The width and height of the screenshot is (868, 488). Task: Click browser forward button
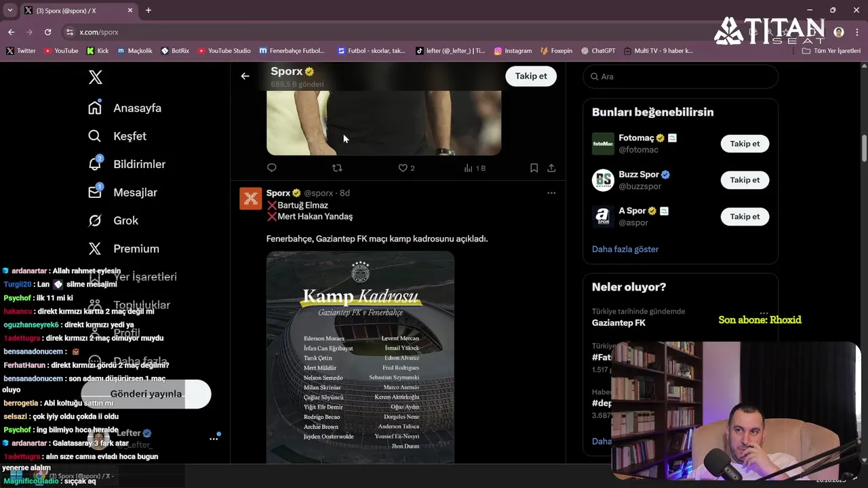pos(29,32)
